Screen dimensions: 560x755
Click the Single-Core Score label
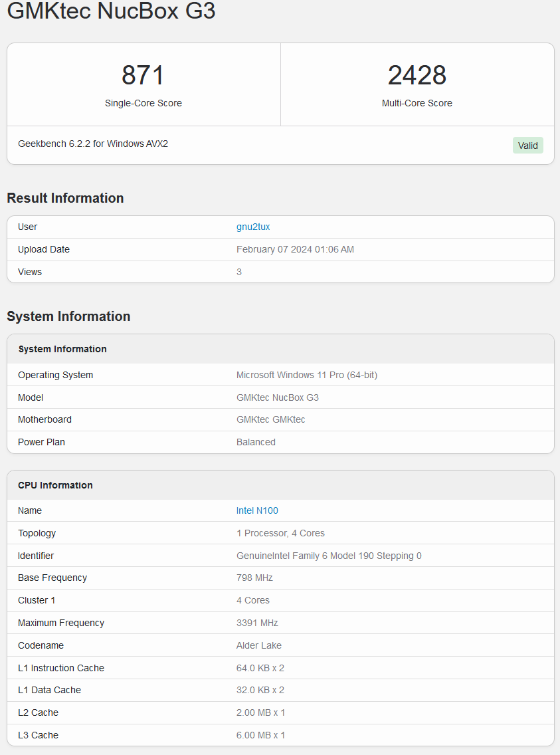[x=143, y=103]
